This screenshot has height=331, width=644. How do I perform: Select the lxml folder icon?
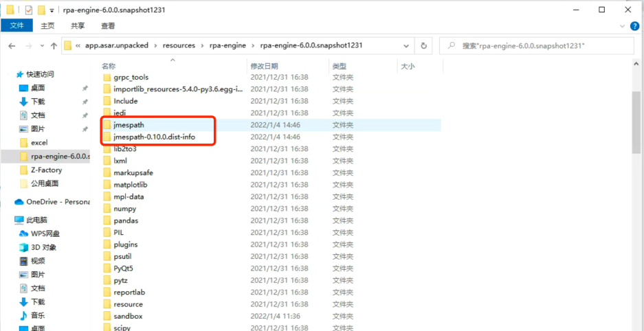point(107,161)
